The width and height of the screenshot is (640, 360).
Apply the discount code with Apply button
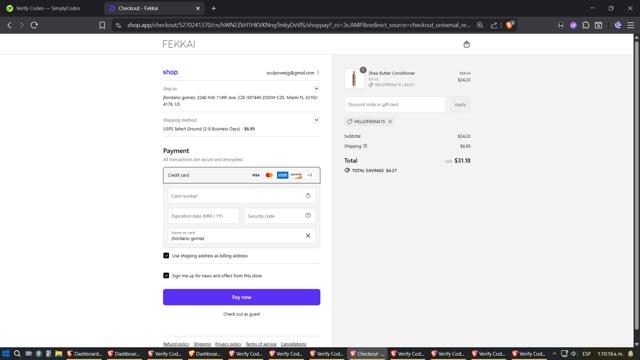coord(460,104)
